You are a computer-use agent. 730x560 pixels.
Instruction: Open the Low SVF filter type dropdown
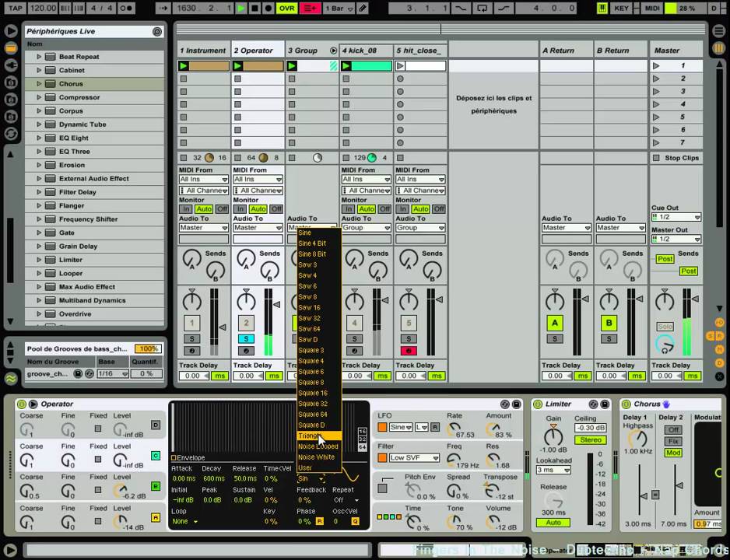coord(414,458)
